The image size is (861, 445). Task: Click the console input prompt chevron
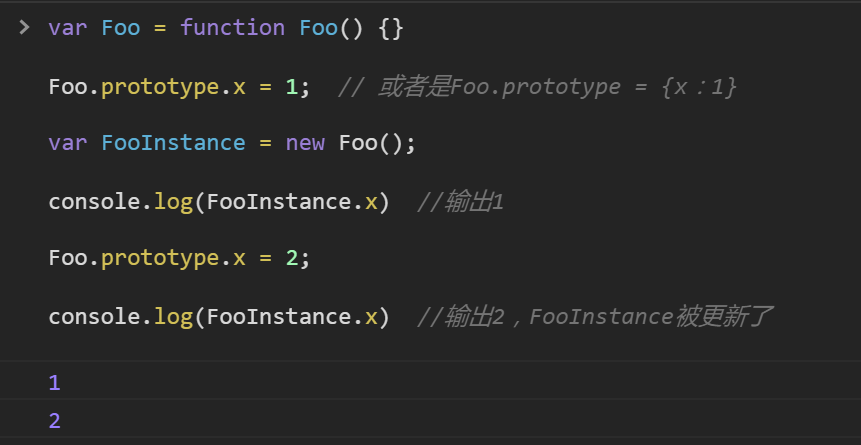(24, 27)
